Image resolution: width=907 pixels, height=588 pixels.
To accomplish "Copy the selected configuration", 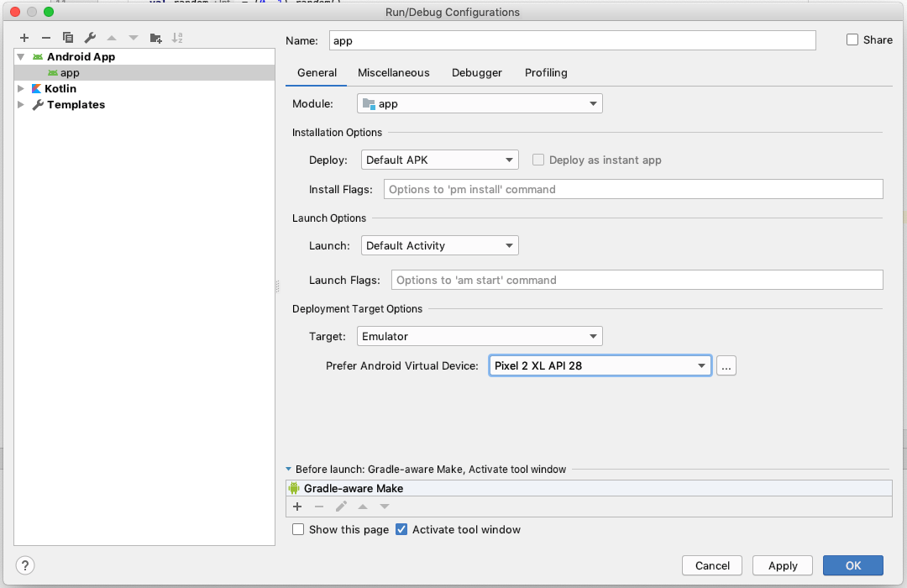I will click(68, 38).
